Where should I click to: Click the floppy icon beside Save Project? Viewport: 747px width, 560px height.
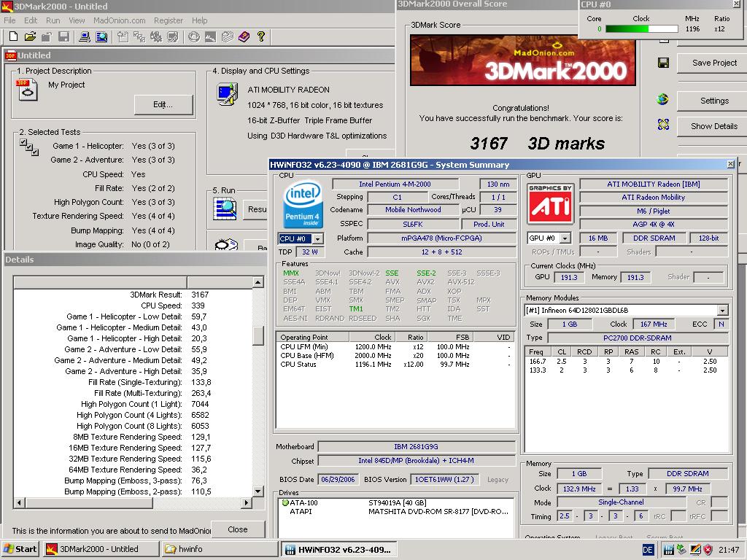pyautogui.click(x=663, y=63)
